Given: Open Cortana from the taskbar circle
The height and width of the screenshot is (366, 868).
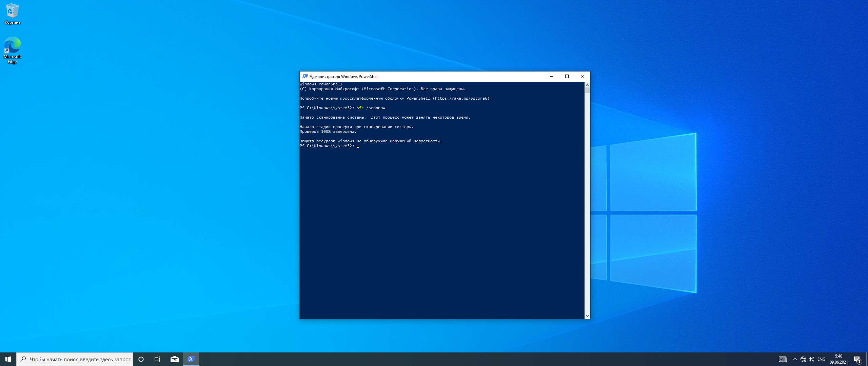Looking at the screenshot, I should tap(141, 359).
